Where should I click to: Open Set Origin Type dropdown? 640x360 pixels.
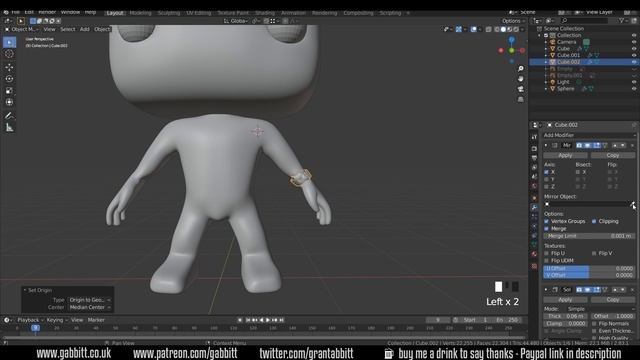[x=90, y=300]
